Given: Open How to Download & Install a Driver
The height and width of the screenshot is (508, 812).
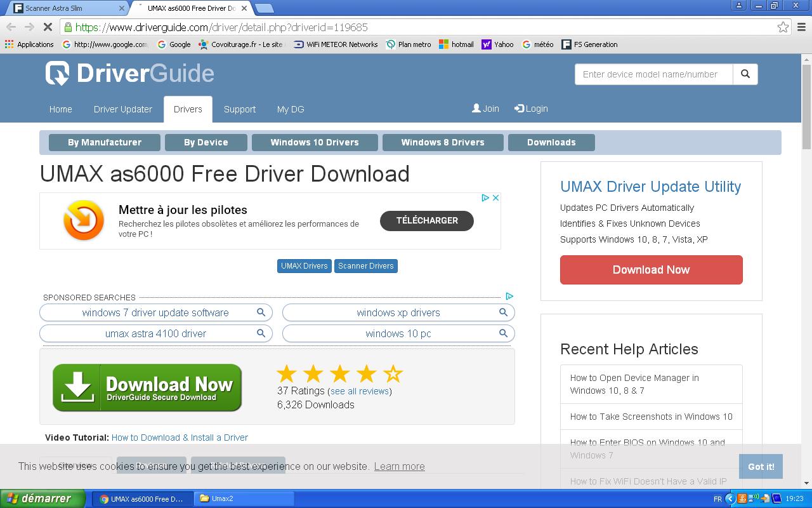Looking at the screenshot, I should click(x=180, y=438).
